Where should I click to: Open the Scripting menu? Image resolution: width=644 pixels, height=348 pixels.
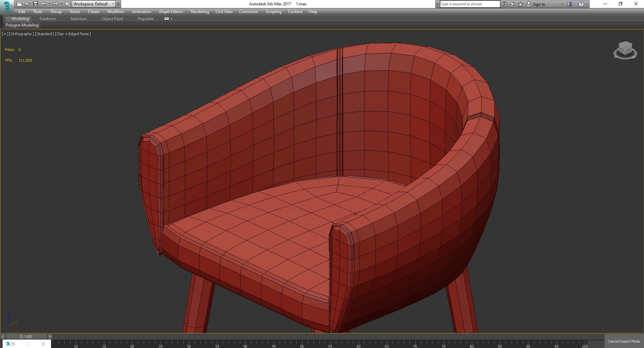(274, 12)
